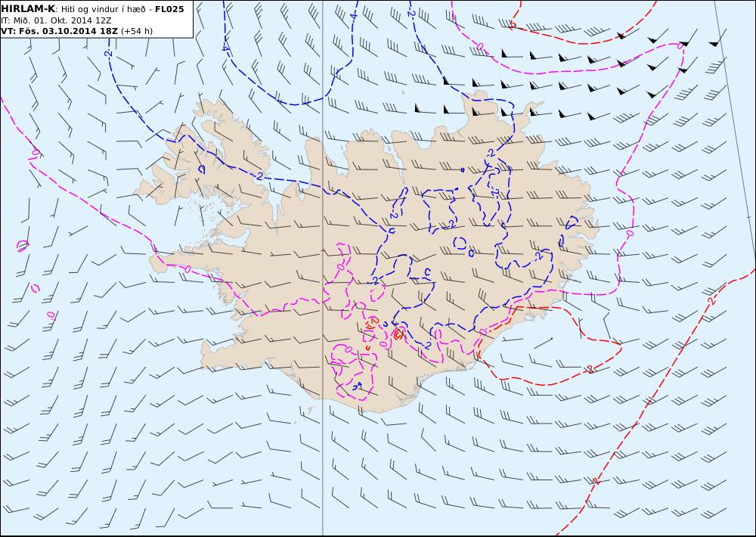Image resolution: width=756 pixels, height=537 pixels.
Task: Click the valid time 'Fös. 03.10.2014 18Z'
Action: (67, 31)
